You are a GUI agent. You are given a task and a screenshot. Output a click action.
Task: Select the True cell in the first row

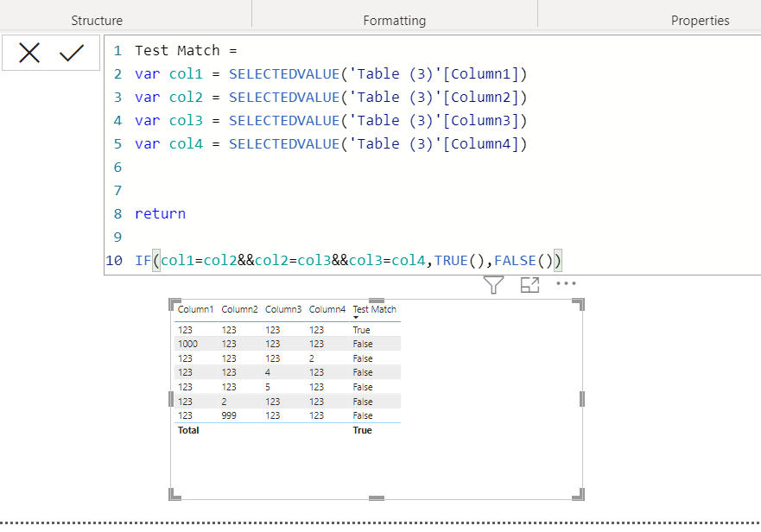pyautogui.click(x=362, y=330)
